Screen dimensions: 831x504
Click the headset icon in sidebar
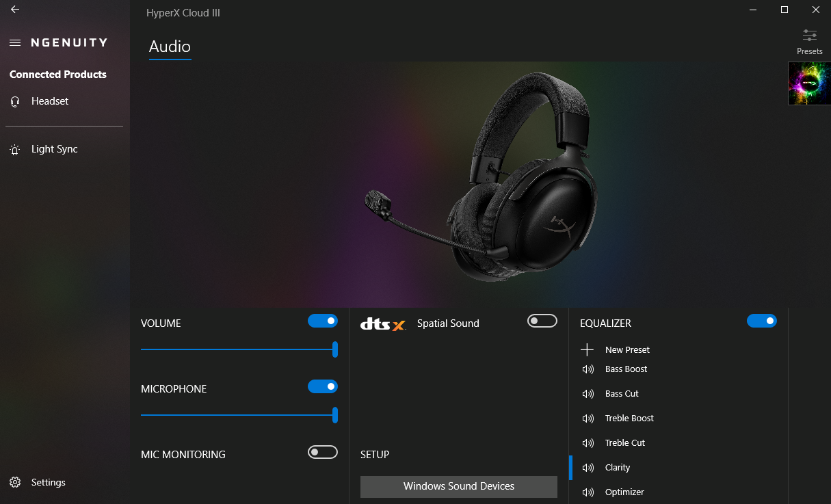(15, 101)
